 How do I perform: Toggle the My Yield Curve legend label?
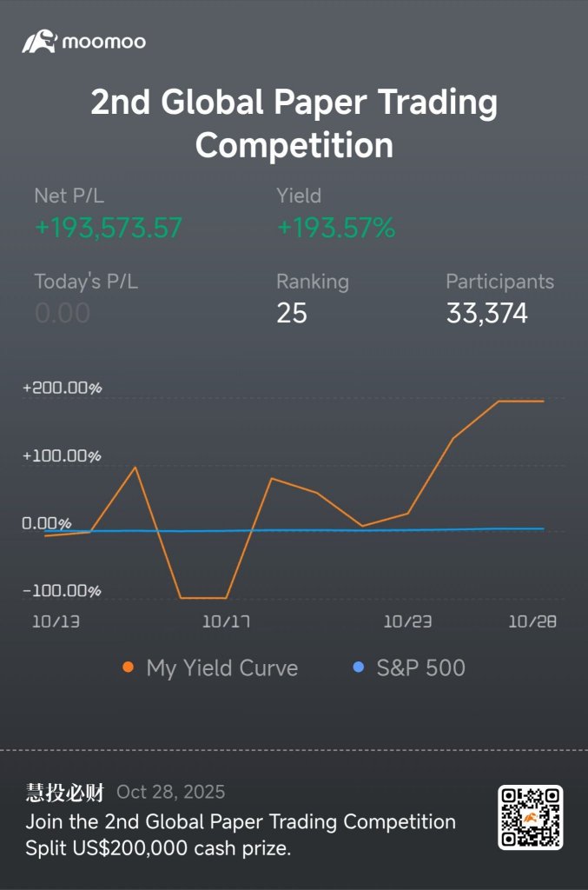click(x=221, y=668)
